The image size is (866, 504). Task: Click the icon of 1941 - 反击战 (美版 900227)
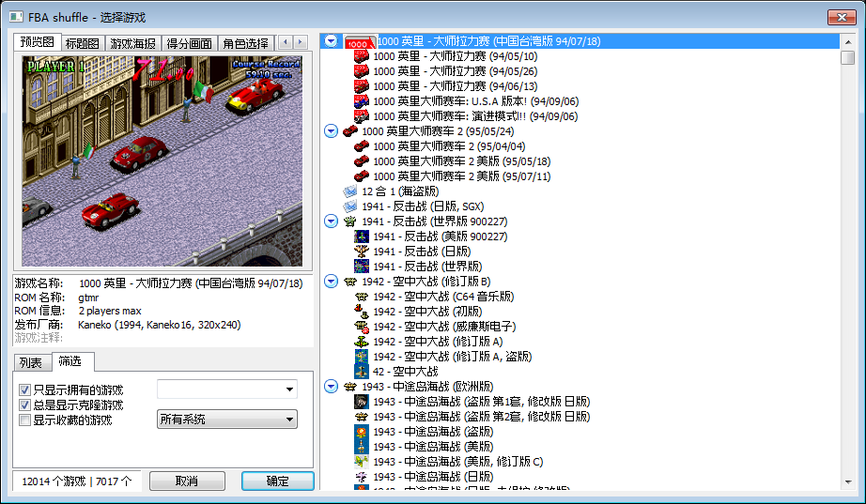362,237
